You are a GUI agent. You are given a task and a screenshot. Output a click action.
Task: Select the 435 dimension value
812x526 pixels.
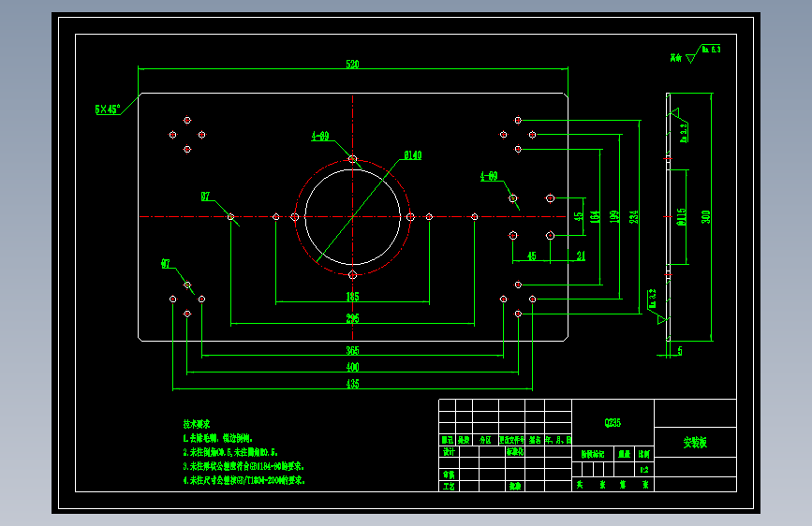353,384
